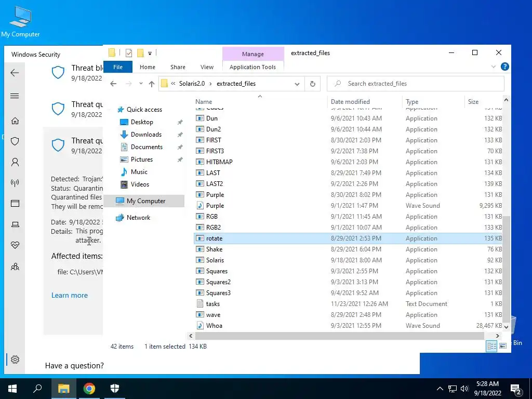Open App & browser control icon
532x399 pixels.
15,204
